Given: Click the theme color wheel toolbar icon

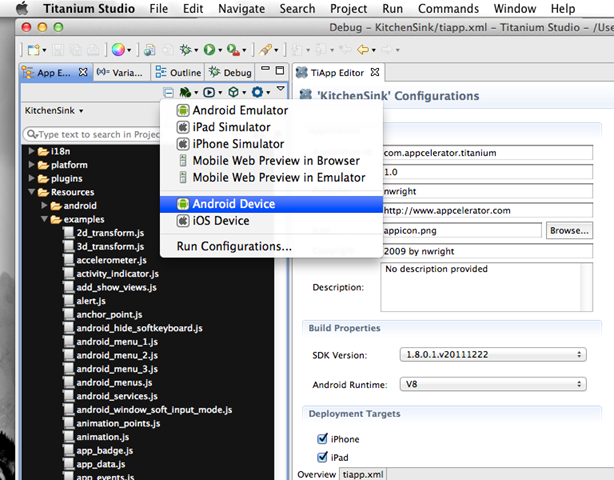Looking at the screenshot, I should [x=118, y=48].
